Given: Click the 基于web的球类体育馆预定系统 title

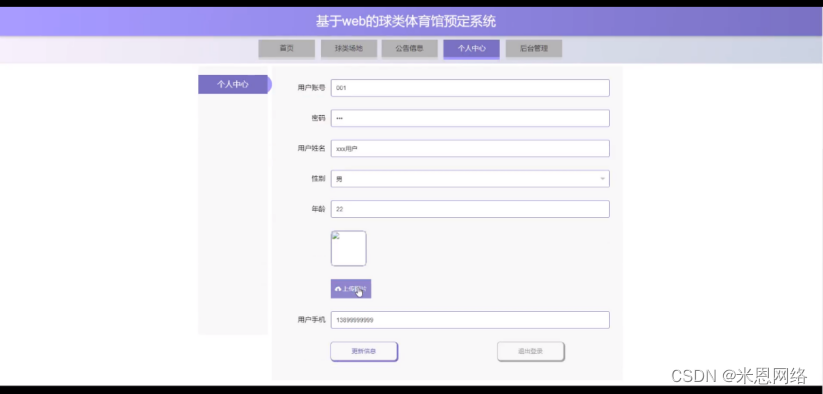Looking at the screenshot, I should point(406,22).
